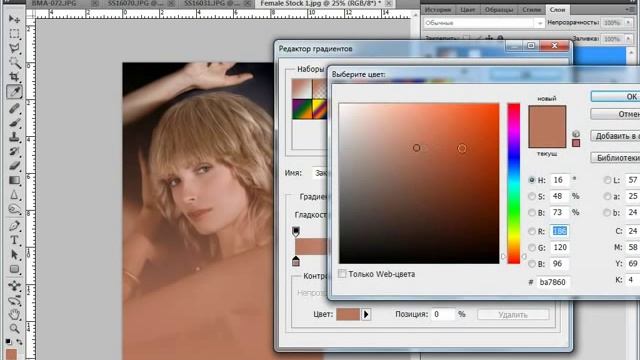This screenshot has height=360, width=640.
Task: Click the 'Добавить в образцы' button
Action: pos(616,136)
